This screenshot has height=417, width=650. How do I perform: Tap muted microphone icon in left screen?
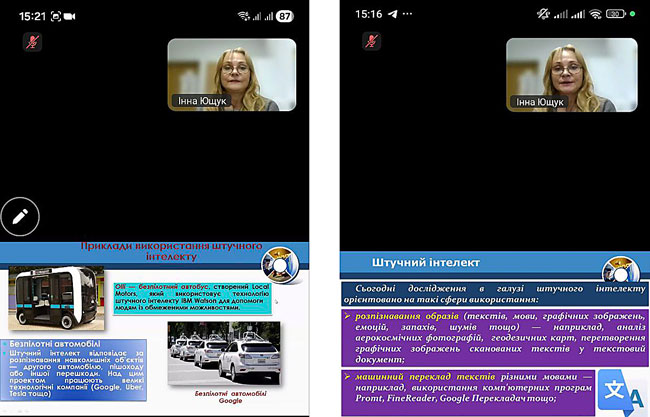(32, 42)
